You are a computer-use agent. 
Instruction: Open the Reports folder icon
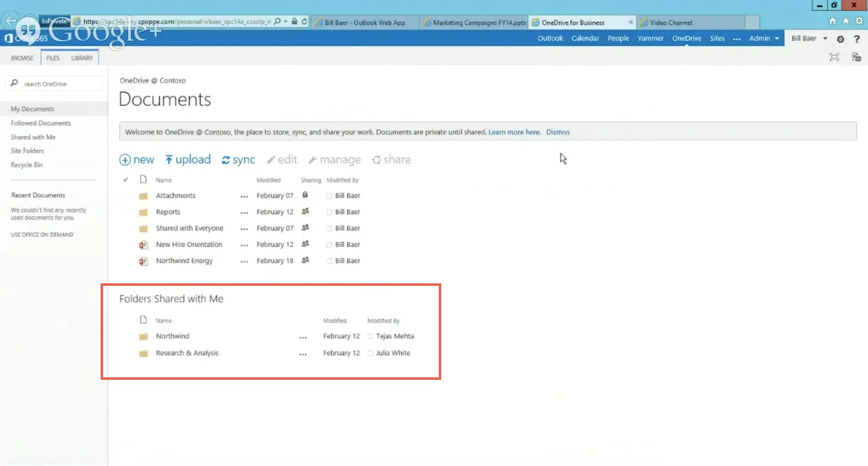click(x=143, y=212)
